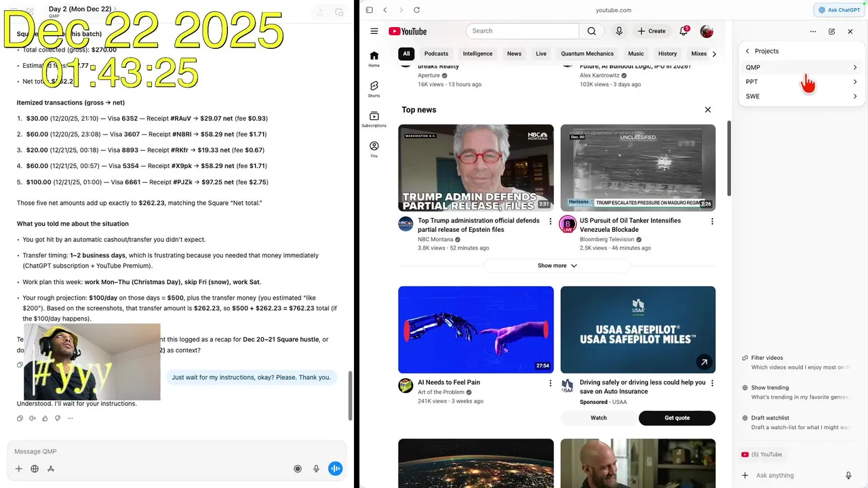This screenshot has height=488, width=868.
Task: Open YouTube notifications bell
Action: [x=684, y=31]
